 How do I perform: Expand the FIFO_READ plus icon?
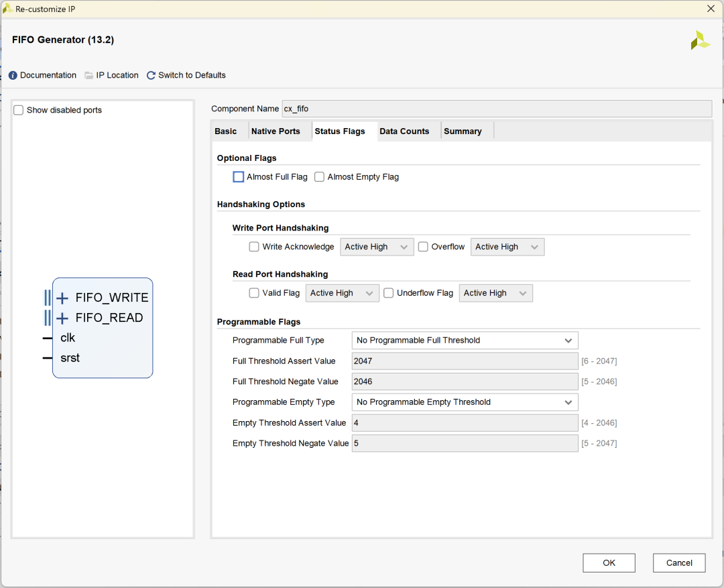[x=62, y=318]
